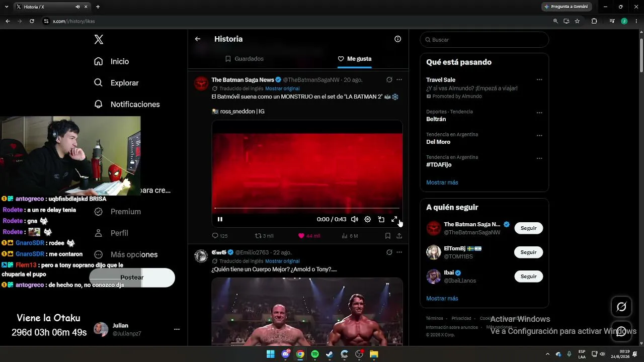
Task: Click the Buscar search field
Action: (484, 40)
